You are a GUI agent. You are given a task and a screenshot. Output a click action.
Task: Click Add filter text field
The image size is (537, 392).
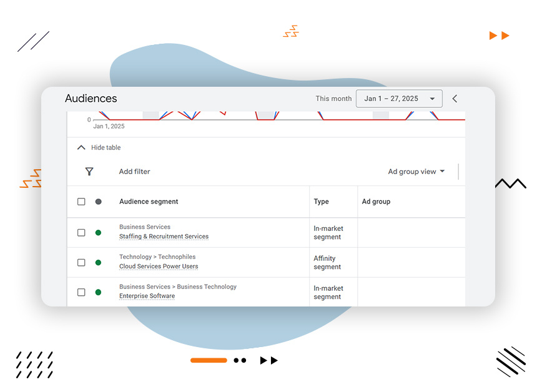pos(135,172)
